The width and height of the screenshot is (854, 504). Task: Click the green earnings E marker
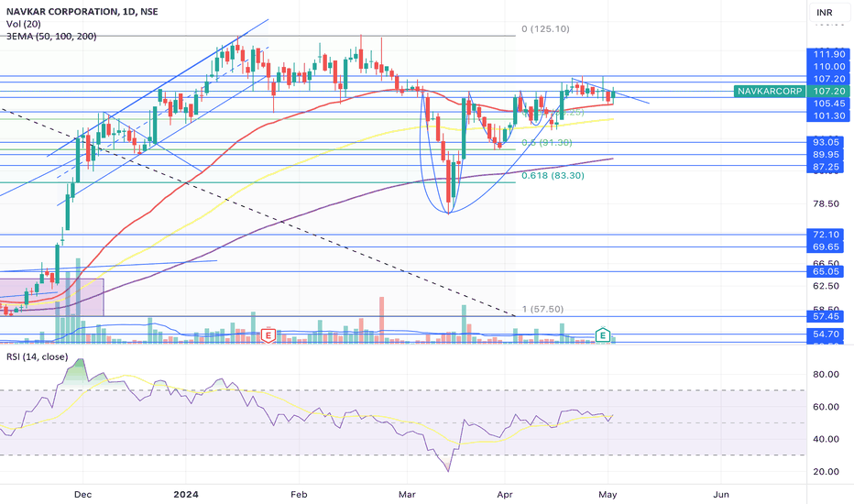602,335
